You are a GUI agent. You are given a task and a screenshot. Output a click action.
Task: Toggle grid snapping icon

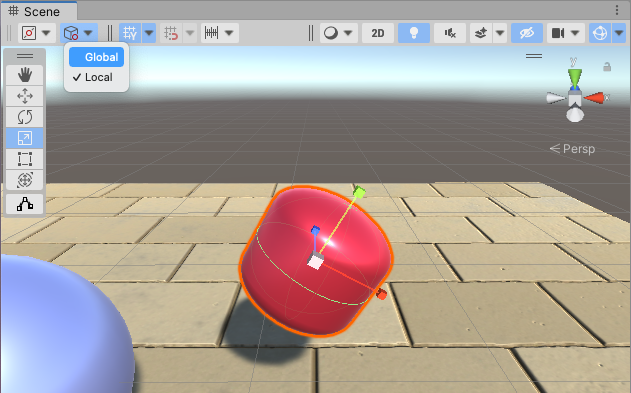(x=171, y=33)
